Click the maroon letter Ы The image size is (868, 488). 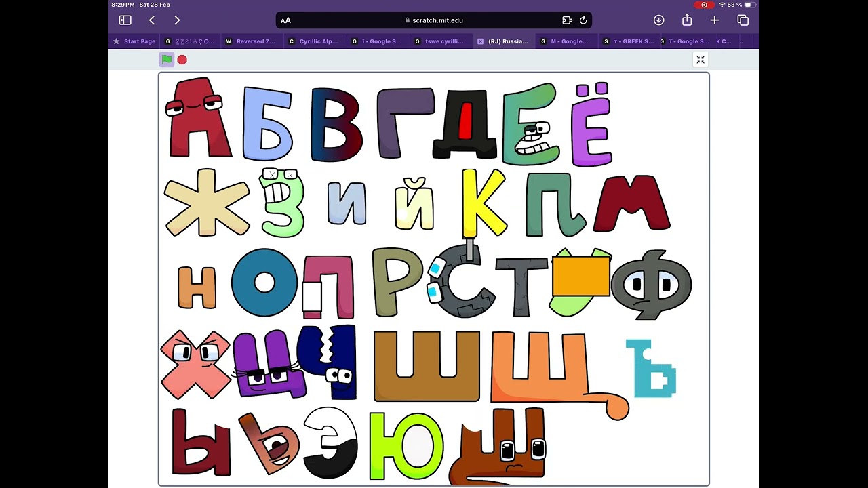click(200, 441)
